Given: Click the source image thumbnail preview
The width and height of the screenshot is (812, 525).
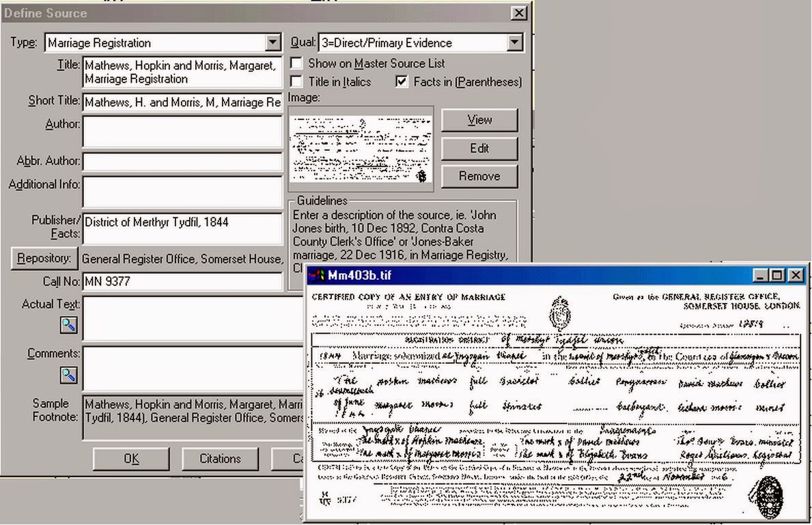Looking at the screenshot, I should tap(361, 149).
